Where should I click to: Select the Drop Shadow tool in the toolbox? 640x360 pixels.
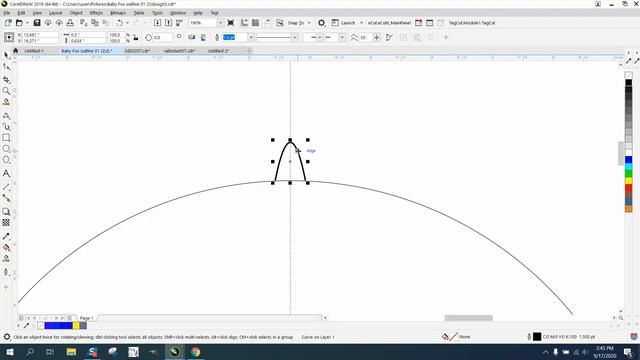(6, 211)
